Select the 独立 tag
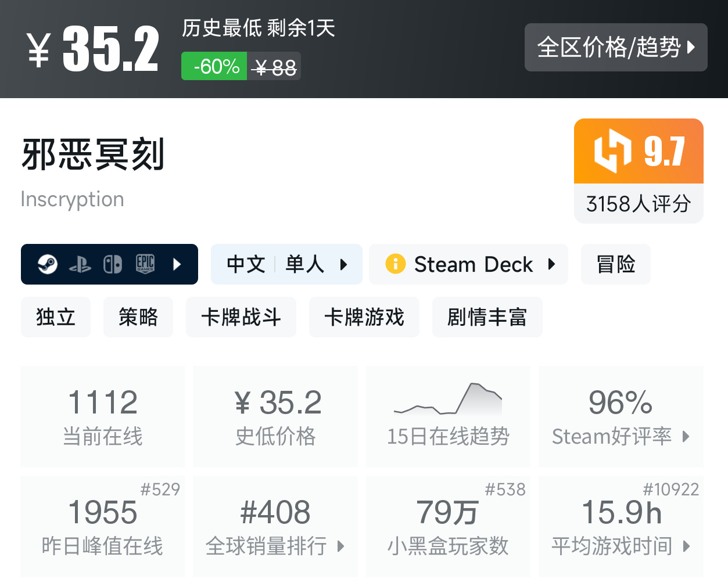The image size is (728, 579). (56, 317)
